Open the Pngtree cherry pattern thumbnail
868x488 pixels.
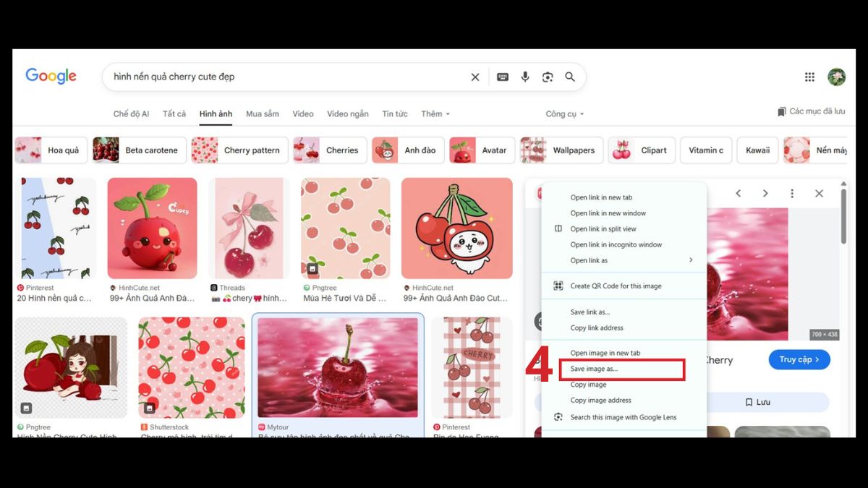[345, 228]
